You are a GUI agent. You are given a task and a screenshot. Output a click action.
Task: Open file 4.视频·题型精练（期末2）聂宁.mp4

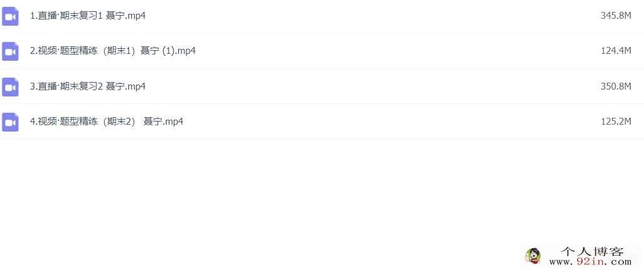107,122
